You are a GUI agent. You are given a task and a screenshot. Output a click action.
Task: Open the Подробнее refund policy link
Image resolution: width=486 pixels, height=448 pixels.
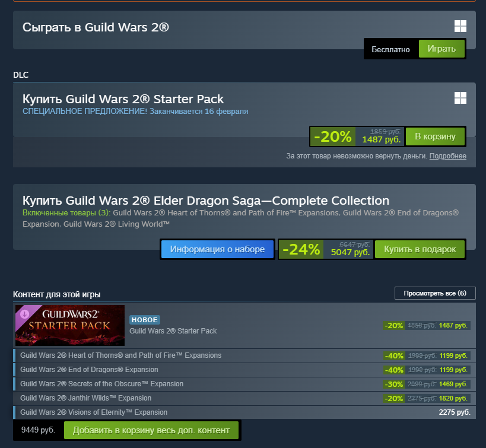[447, 156]
